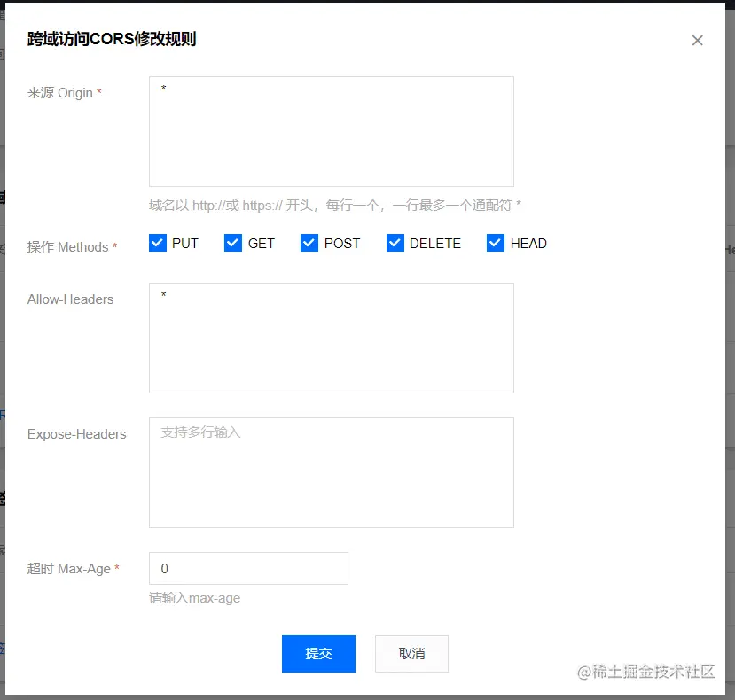The image size is (735, 700).
Task: Select the 操作 Methods label
Action: click(72, 247)
